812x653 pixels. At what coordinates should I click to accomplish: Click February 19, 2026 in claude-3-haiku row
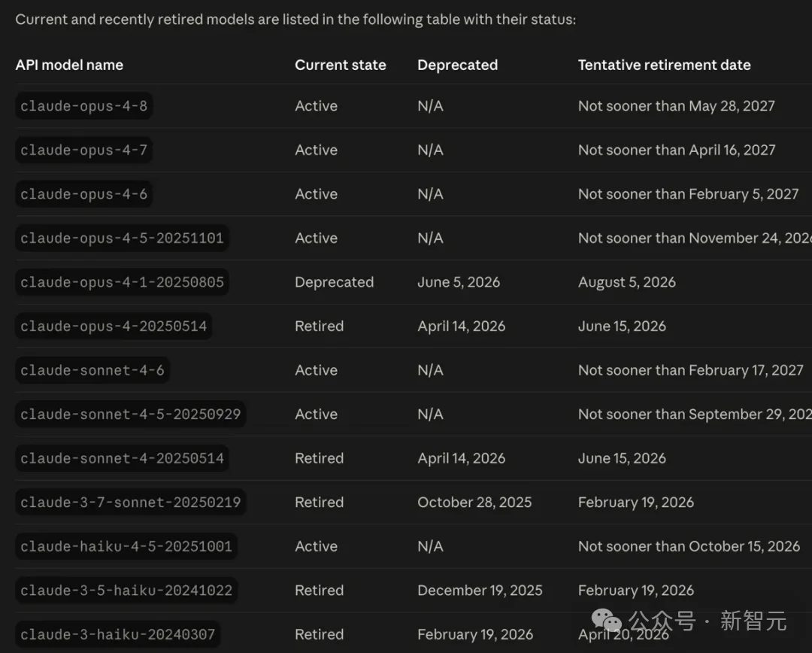(475, 634)
